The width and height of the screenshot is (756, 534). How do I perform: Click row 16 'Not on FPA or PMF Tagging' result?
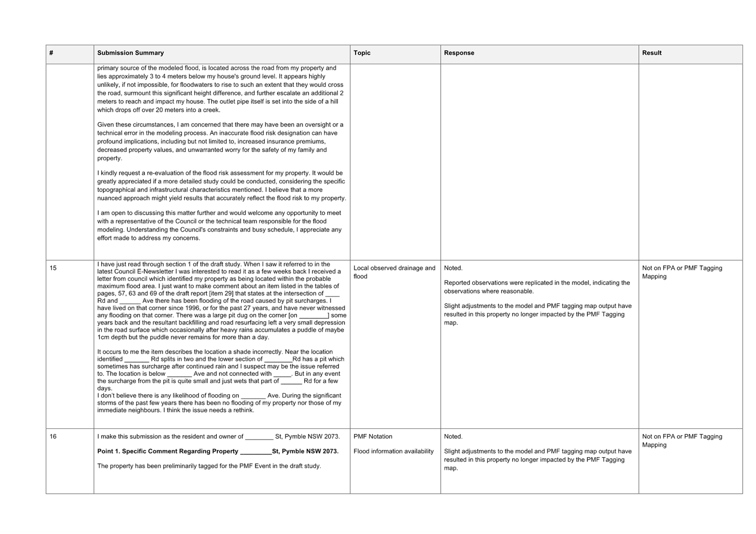pyautogui.click(x=682, y=441)
